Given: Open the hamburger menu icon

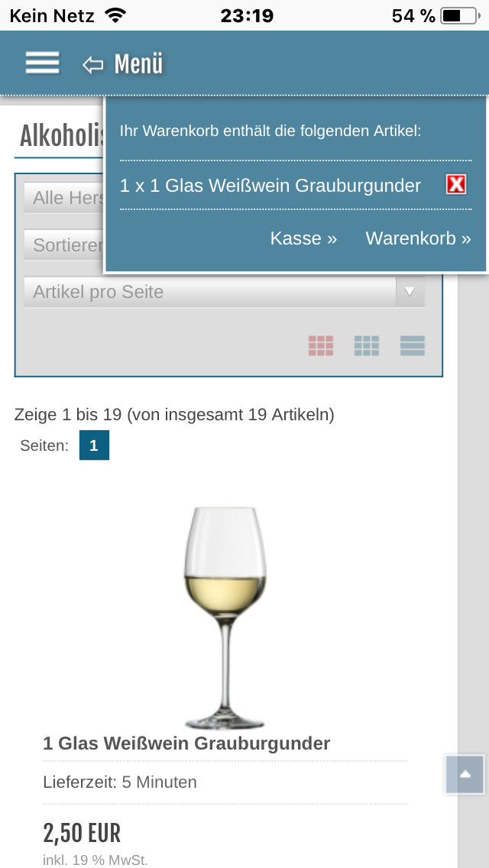Looking at the screenshot, I should pyautogui.click(x=42, y=63).
